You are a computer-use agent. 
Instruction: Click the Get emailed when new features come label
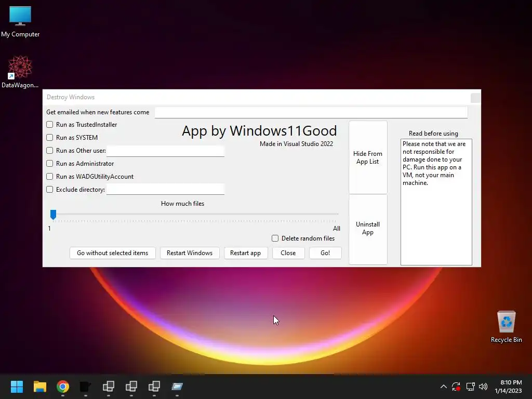98,112
